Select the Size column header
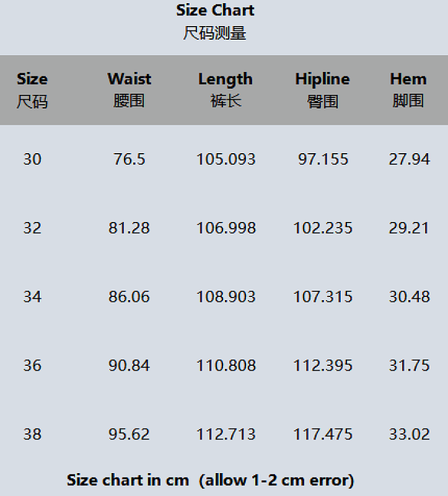 [32, 90]
